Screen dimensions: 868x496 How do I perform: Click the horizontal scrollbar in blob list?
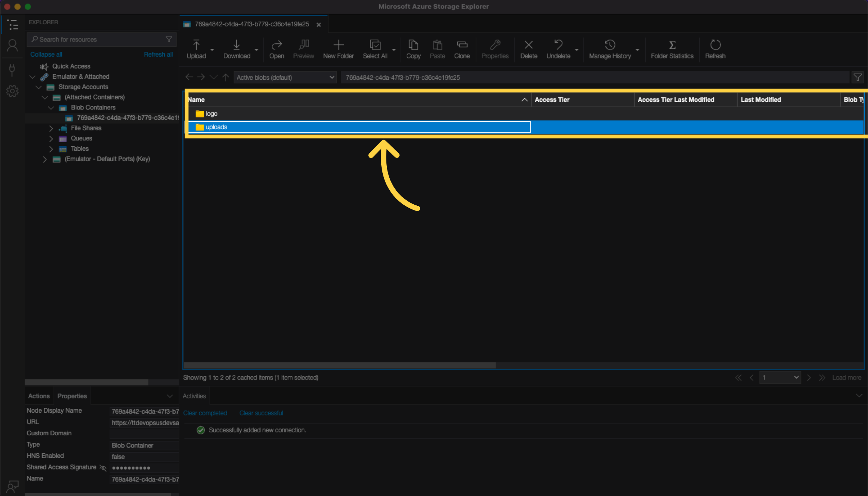[x=340, y=365]
